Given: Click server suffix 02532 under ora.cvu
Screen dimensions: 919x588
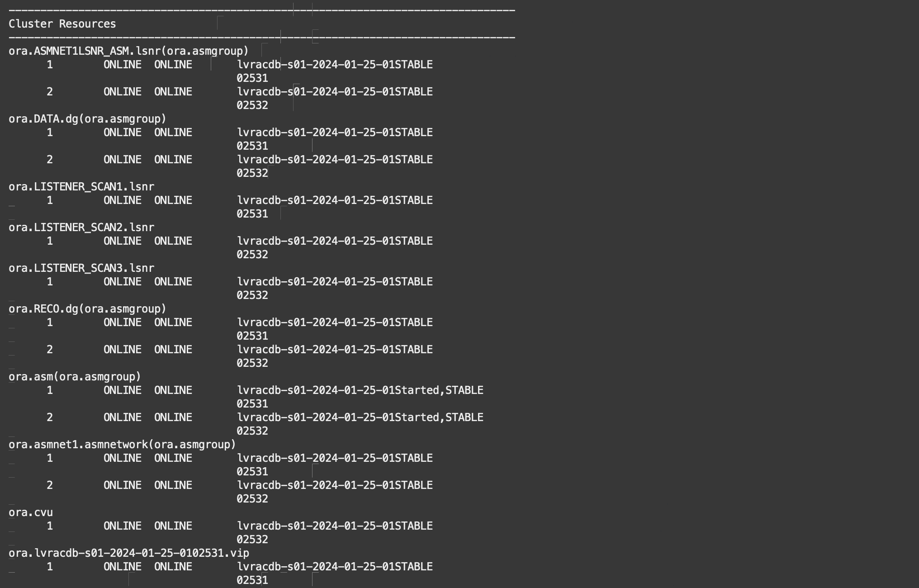Looking at the screenshot, I should pyautogui.click(x=252, y=540).
